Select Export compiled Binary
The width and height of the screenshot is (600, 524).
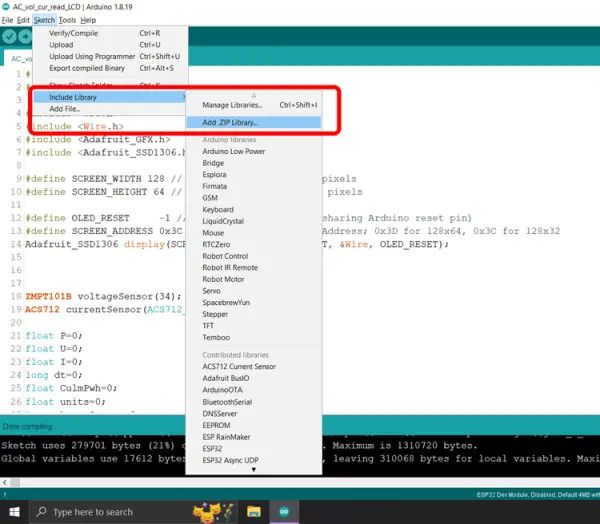tap(110, 68)
